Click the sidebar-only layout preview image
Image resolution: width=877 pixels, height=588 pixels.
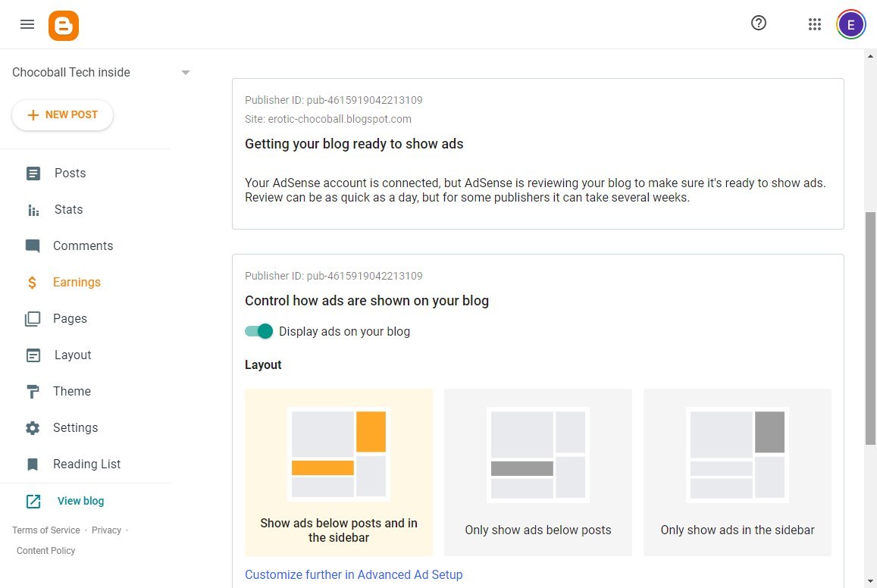pos(738,455)
